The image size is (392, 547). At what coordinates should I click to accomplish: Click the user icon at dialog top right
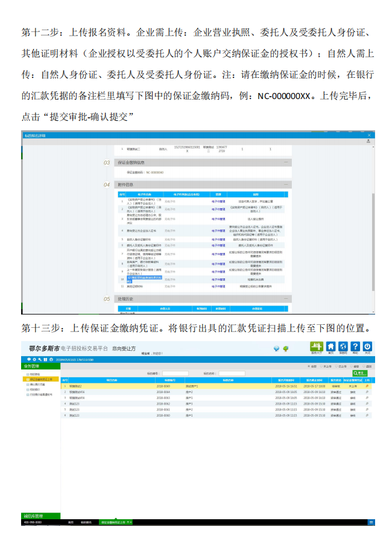[368, 141]
